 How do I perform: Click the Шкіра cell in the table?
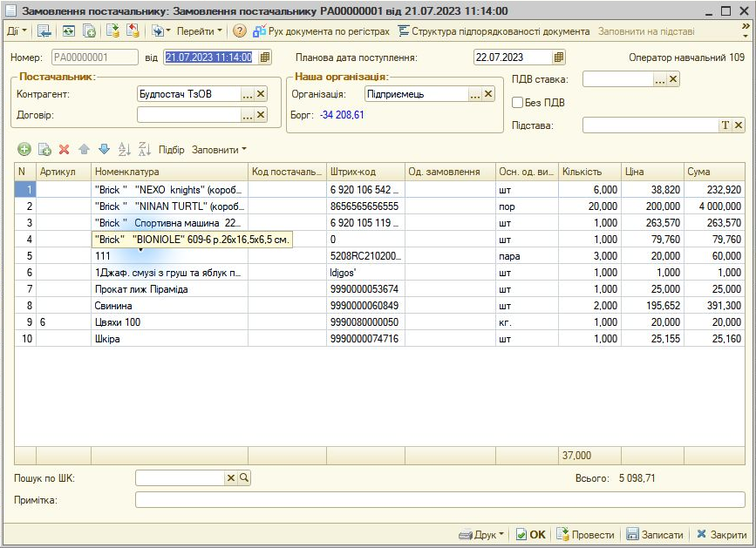pyautogui.click(x=169, y=339)
